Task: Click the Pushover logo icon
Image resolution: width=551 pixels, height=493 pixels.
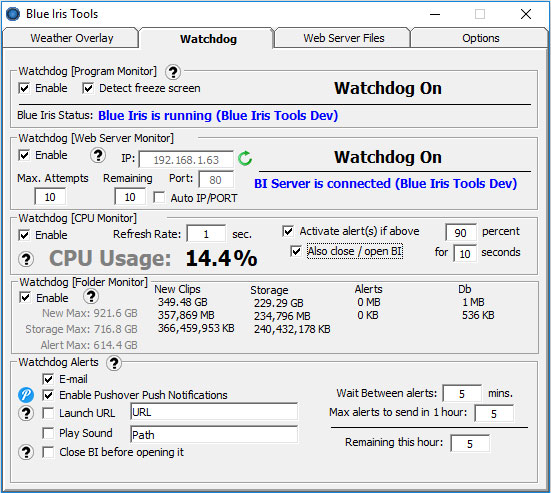Action: tap(26, 395)
